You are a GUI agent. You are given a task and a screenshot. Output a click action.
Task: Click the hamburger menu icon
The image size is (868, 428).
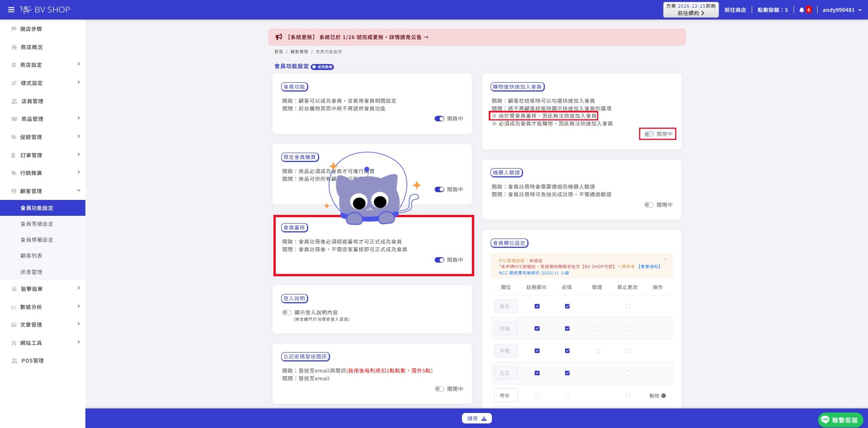pos(11,10)
